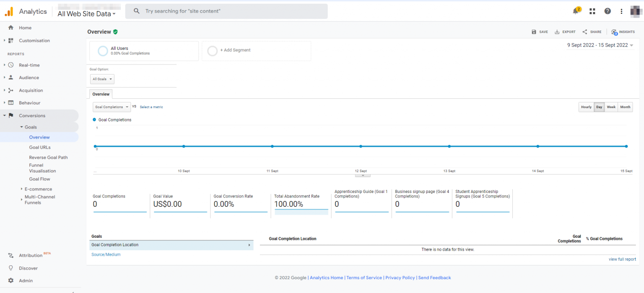Viewport: 644px width, 293px height.
Task: Expand the Conversions report section
Action: click(32, 115)
